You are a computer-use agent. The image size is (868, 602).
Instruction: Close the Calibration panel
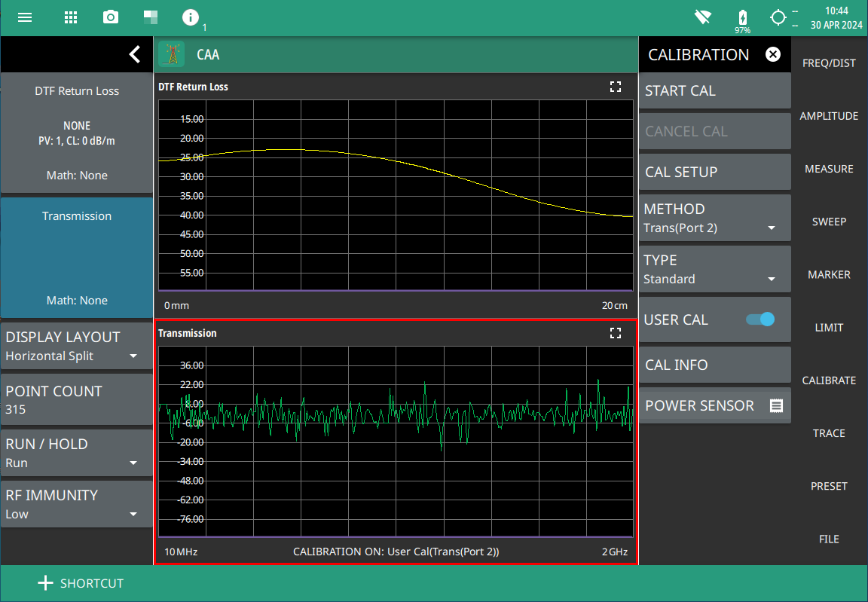click(772, 54)
